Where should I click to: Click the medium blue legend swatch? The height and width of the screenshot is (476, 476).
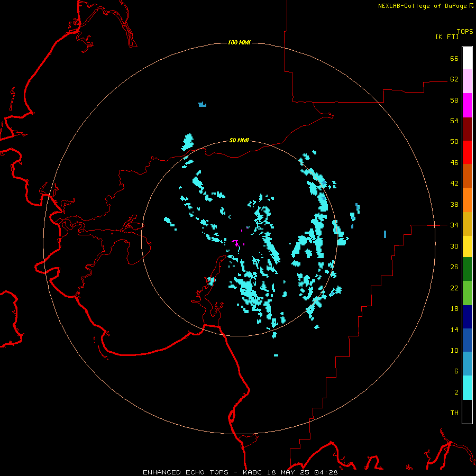click(x=467, y=340)
